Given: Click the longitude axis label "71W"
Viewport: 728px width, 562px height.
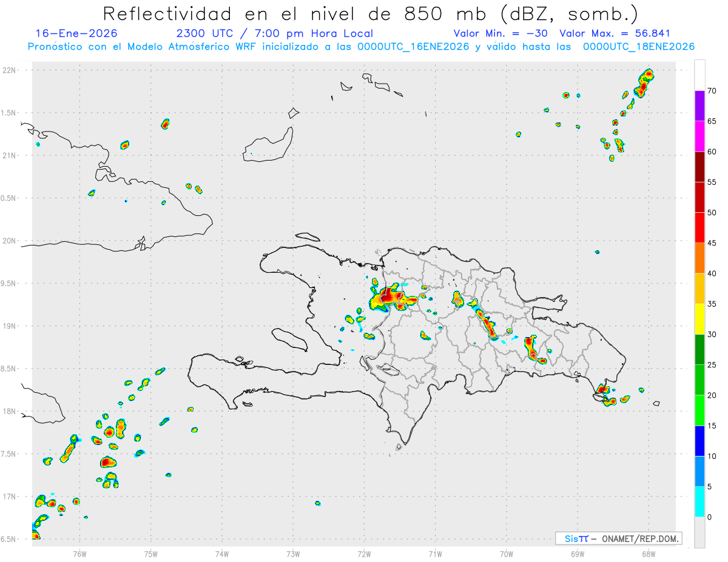Looking at the screenshot, I should [435, 554].
